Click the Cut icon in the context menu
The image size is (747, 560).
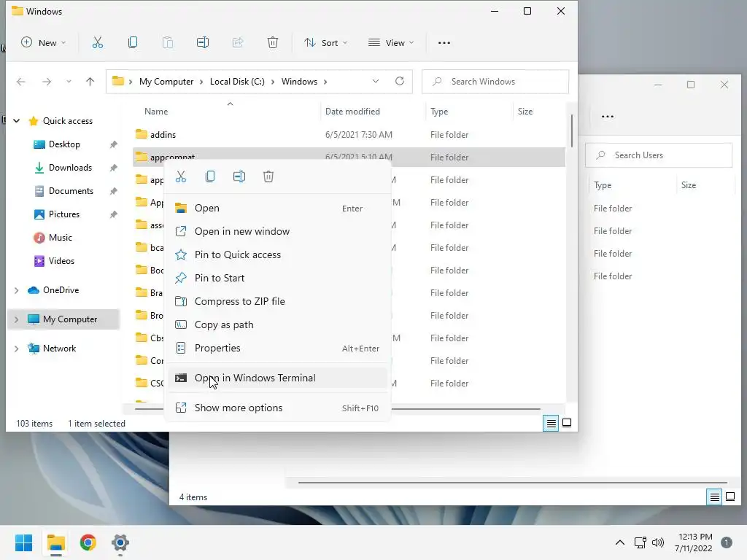[181, 176]
